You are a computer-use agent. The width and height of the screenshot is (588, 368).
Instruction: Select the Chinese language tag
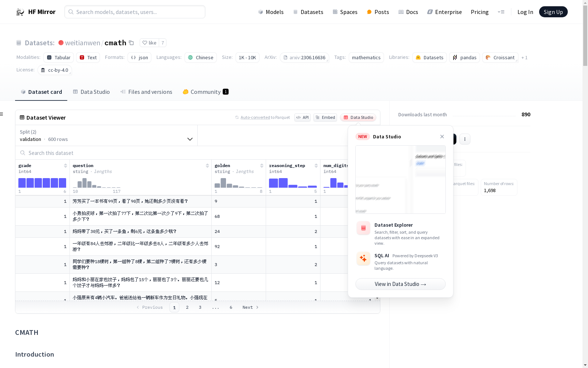click(x=201, y=57)
